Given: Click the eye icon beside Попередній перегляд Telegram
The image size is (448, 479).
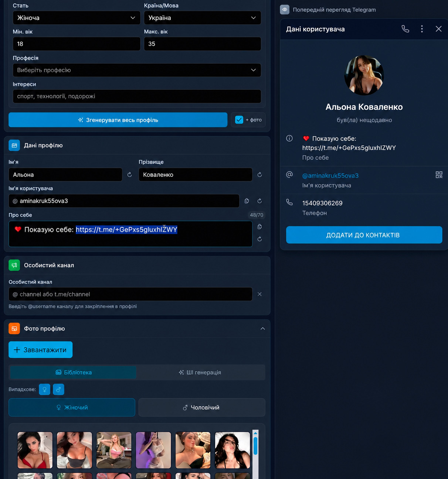Looking at the screenshot, I should tap(285, 10).
